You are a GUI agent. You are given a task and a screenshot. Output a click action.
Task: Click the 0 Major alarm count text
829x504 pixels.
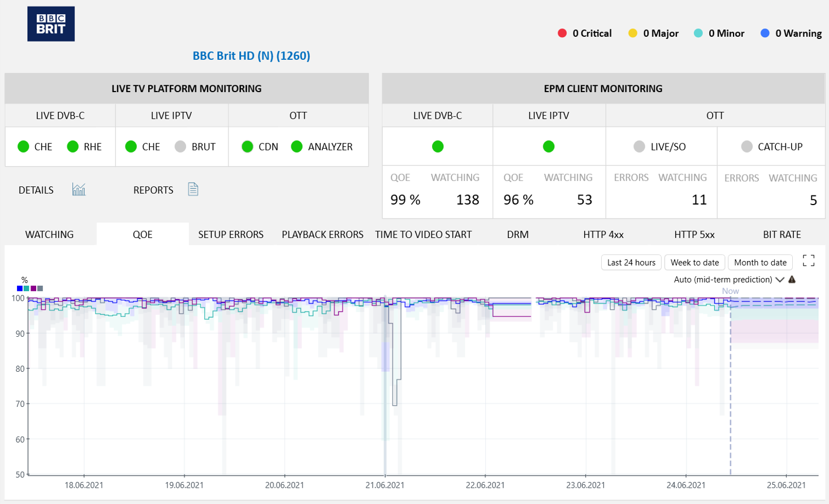[660, 33]
